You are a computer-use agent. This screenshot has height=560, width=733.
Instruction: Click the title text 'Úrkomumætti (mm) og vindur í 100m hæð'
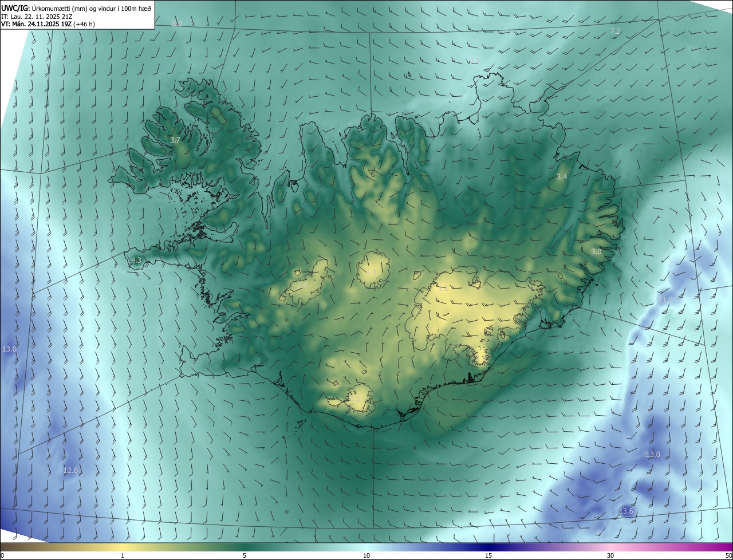[x=90, y=8]
